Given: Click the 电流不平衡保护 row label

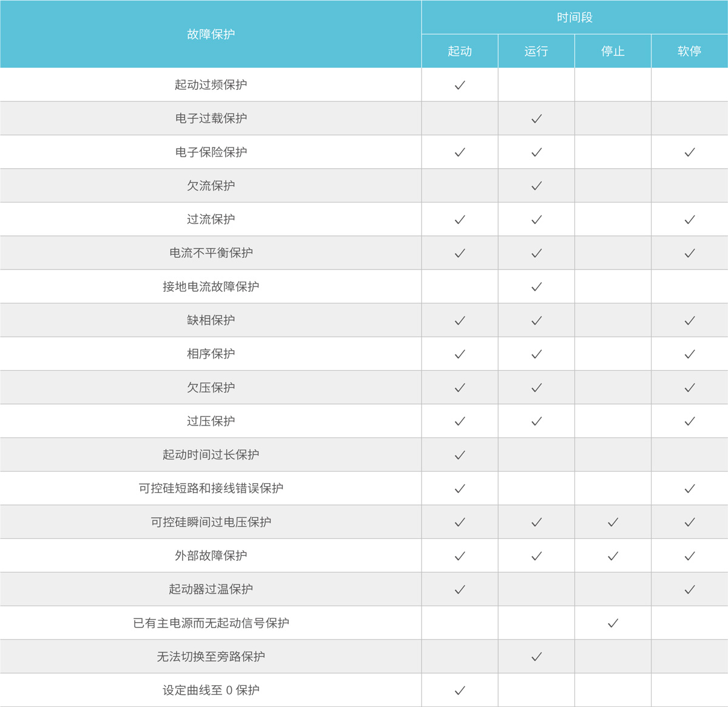Looking at the screenshot, I should coord(211,253).
